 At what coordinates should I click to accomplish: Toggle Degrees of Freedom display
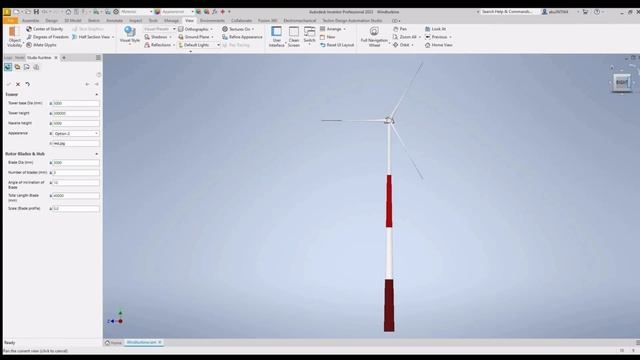pyautogui.click(x=47, y=37)
